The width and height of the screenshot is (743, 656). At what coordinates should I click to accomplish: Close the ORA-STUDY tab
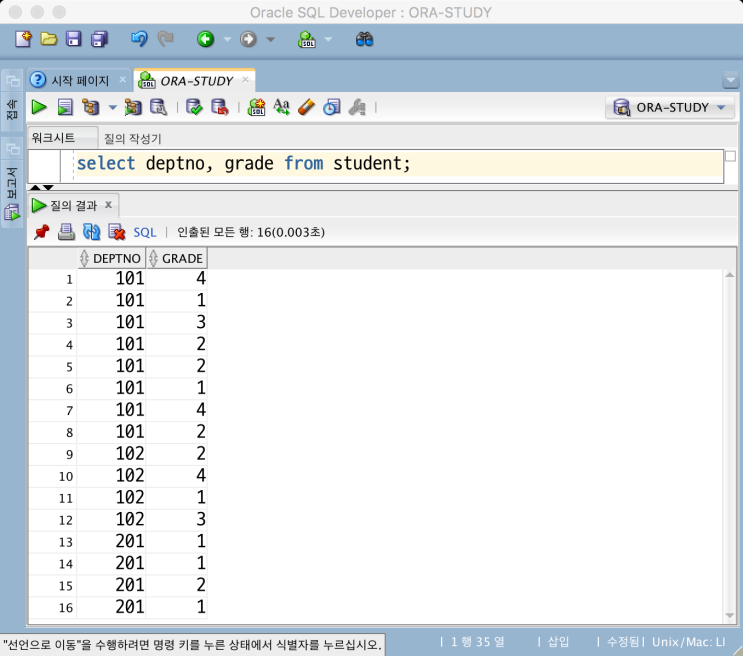pos(245,80)
